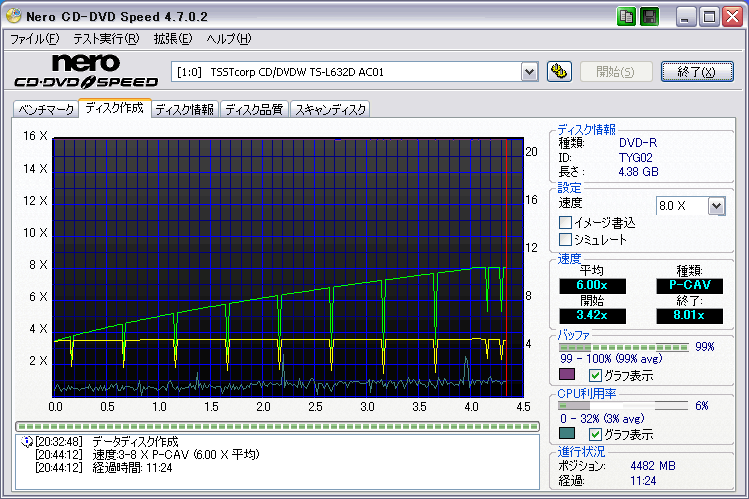Switch to the ベンチマーク tab
The image size is (749, 499).
[x=46, y=109]
